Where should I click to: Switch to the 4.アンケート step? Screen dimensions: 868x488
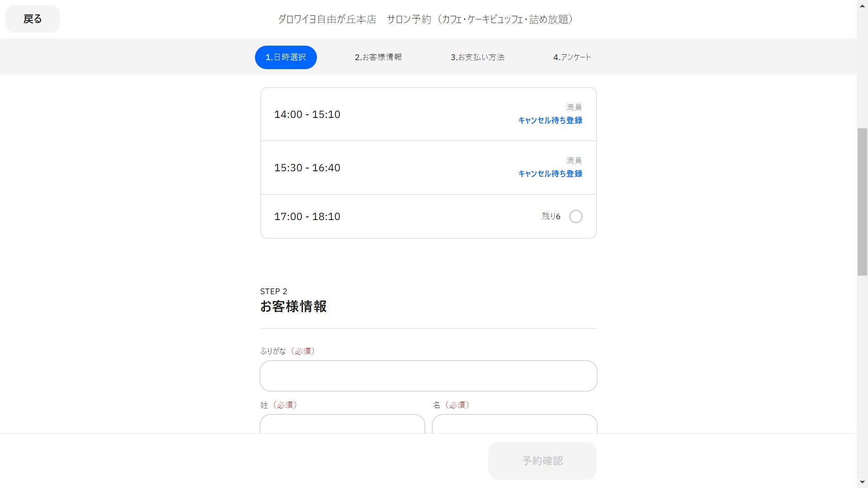click(572, 57)
